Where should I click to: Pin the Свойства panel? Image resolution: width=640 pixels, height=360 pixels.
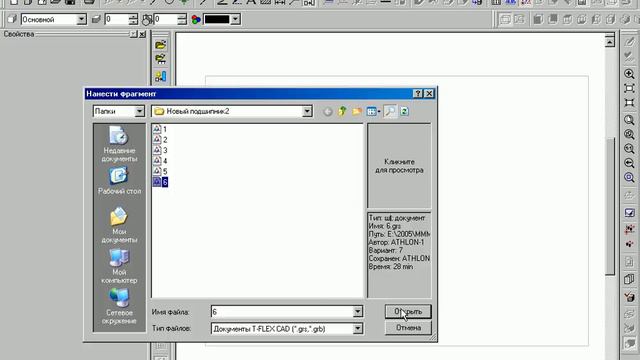pyautogui.click(x=133, y=34)
